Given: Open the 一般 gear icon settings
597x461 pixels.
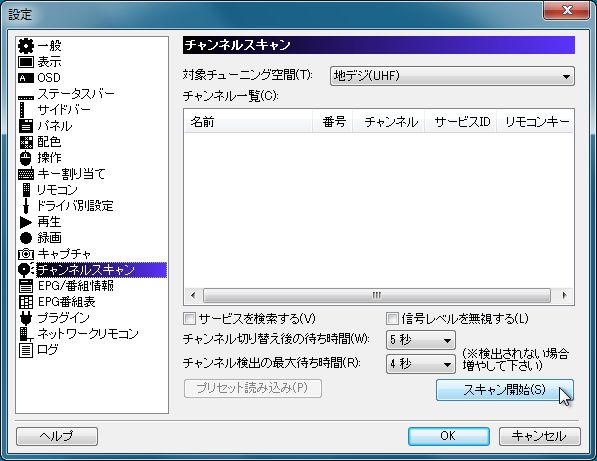Looking at the screenshot, I should [26, 46].
